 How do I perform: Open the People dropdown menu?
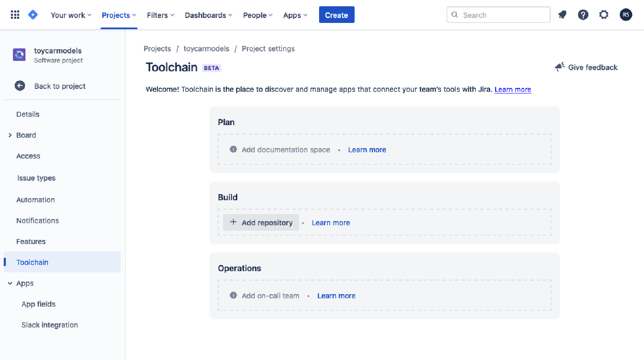click(x=258, y=15)
